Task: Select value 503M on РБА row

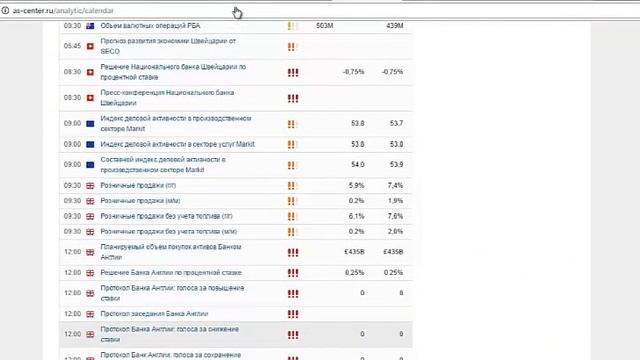Action: click(324, 26)
